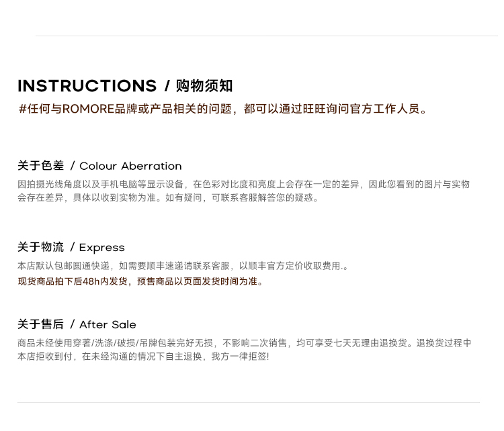Image resolution: width=504 pixels, height=431 pixels.
Task: Select the 关于物流 section heading
Action: coord(41,247)
